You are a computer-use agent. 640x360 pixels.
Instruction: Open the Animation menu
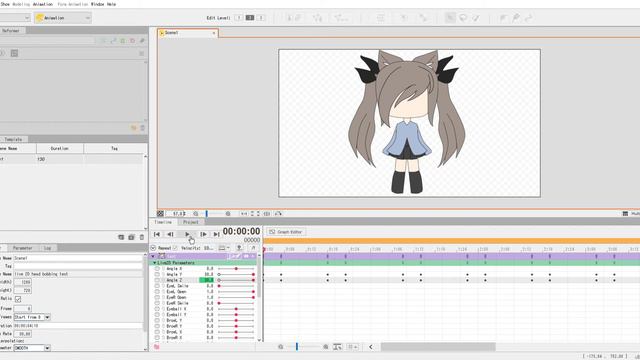43,4
